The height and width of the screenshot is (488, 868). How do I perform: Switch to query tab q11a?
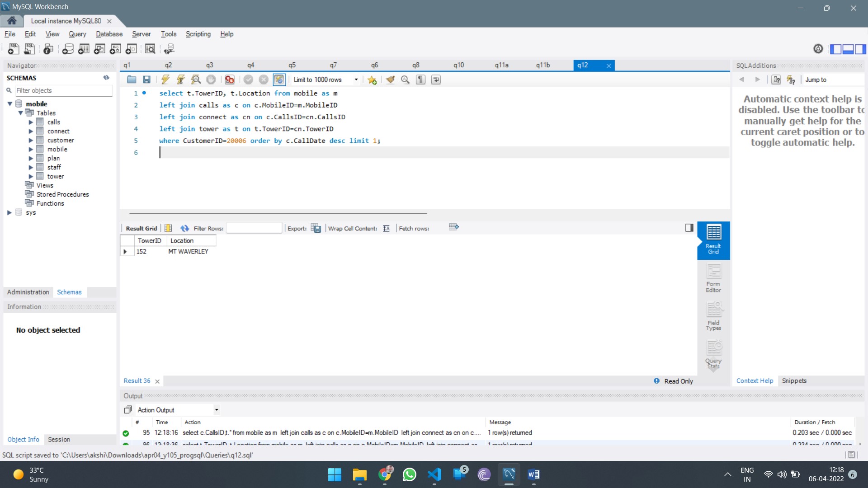pyautogui.click(x=501, y=65)
